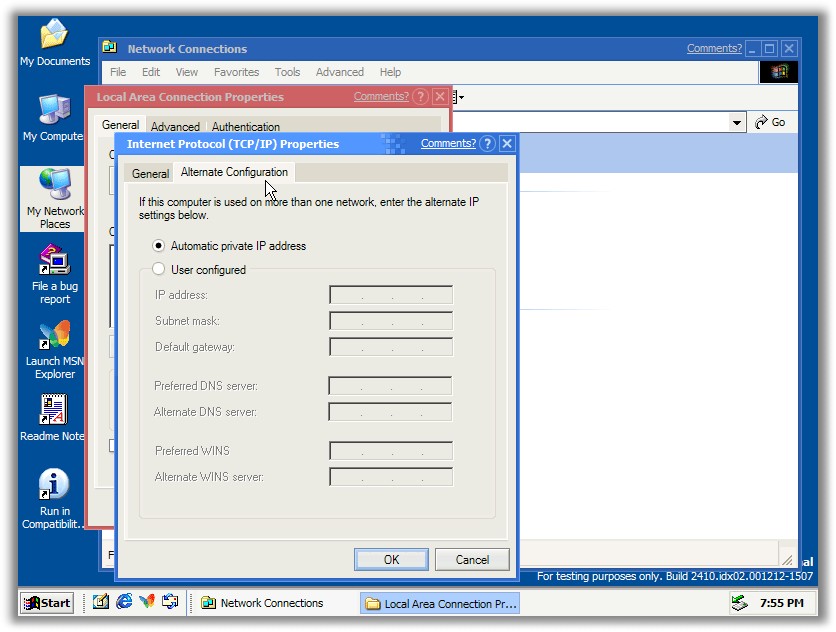The image size is (836, 632).
Task: Open the Favorites menu
Action: coord(236,72)
